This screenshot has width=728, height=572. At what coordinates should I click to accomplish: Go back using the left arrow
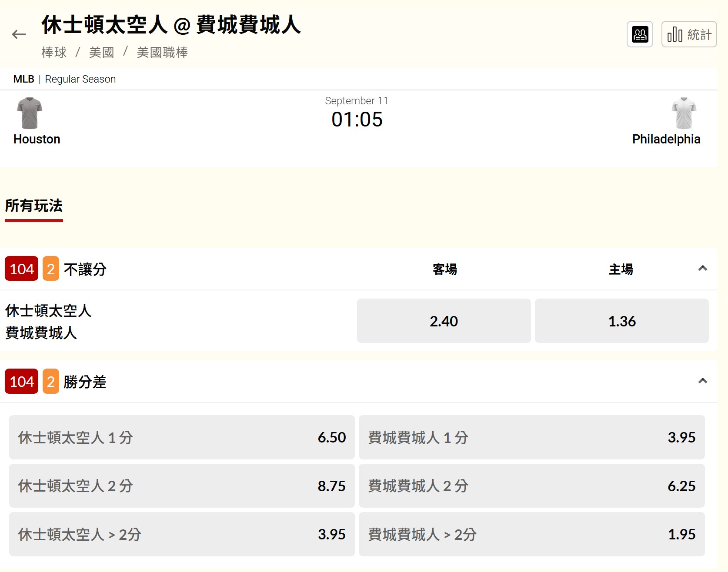coord(19,34)
